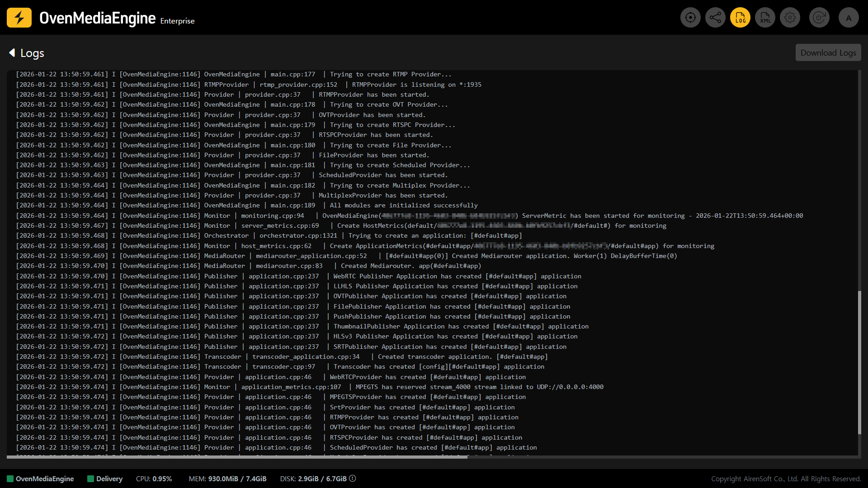This screenshot has height=488, width=868.
Task: Click the Download Logs button
Action: coord(828,53)
